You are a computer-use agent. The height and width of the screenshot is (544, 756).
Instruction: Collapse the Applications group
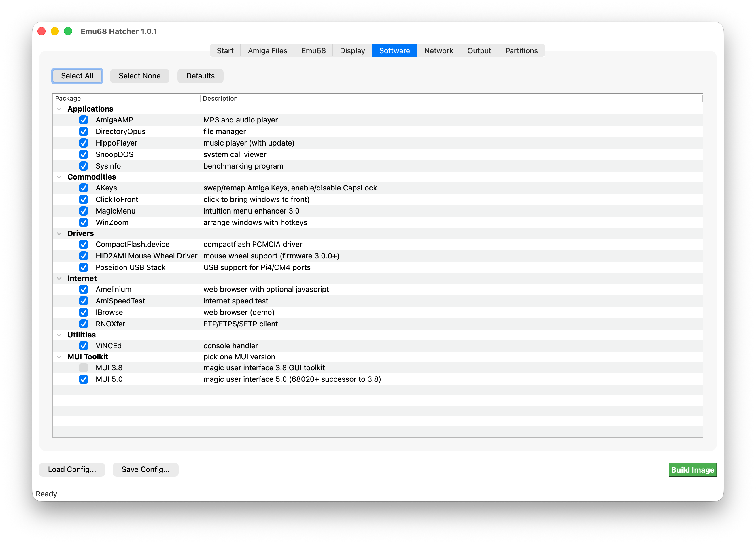[59, 109]
